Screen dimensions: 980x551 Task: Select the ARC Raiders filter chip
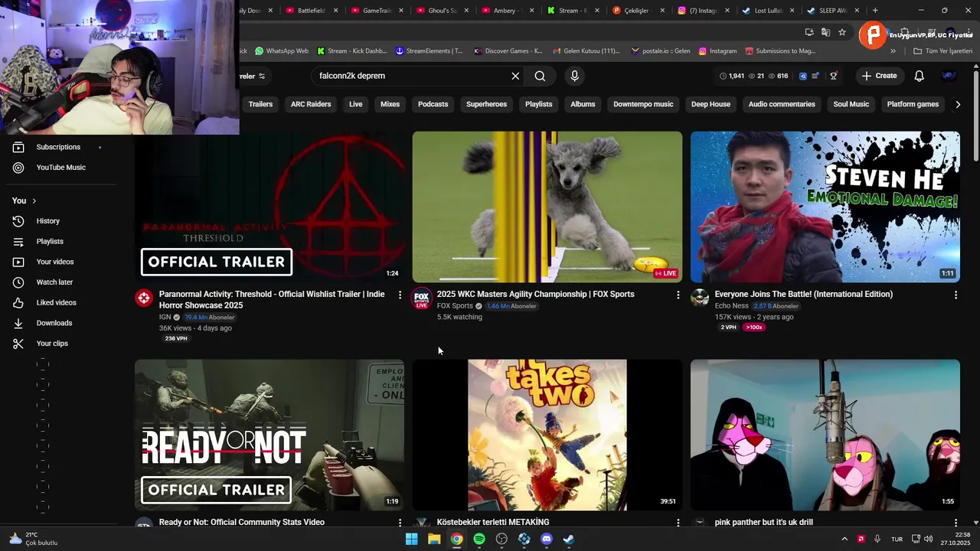[311, 104]
